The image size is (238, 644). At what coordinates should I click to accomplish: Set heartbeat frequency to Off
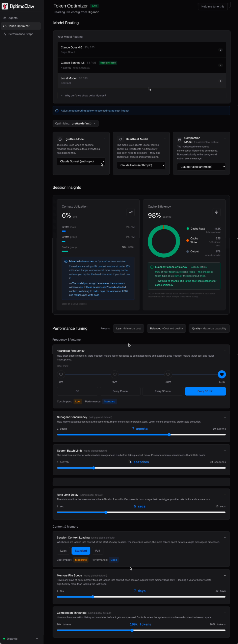click(77, 391)
